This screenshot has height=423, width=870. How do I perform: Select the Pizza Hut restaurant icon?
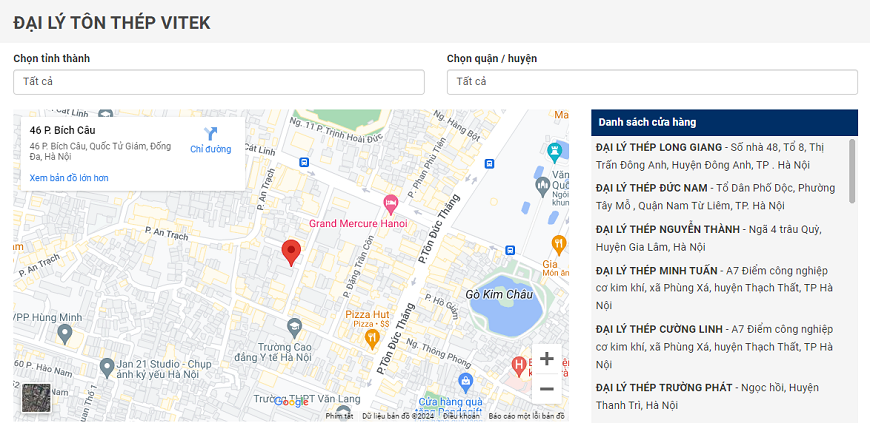372,338
